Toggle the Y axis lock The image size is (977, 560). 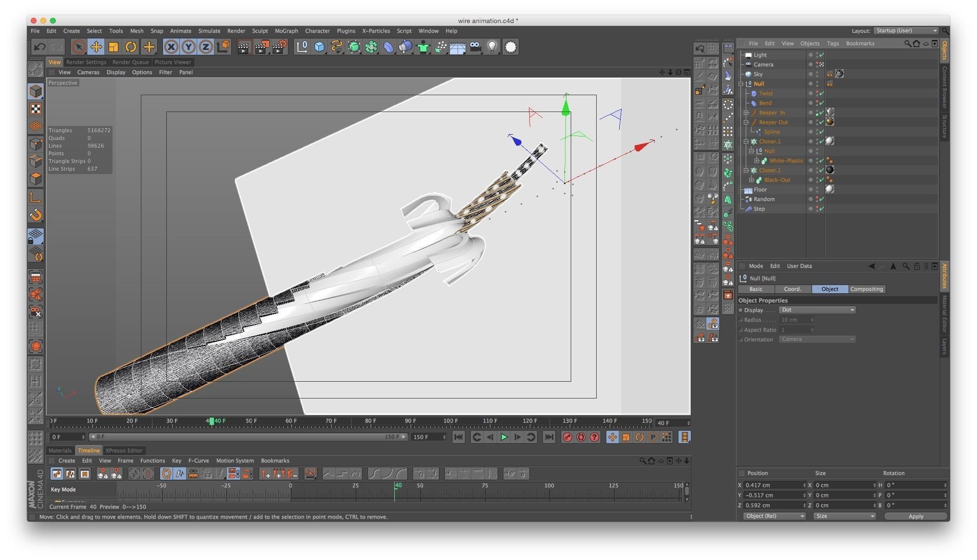[188, 47]
